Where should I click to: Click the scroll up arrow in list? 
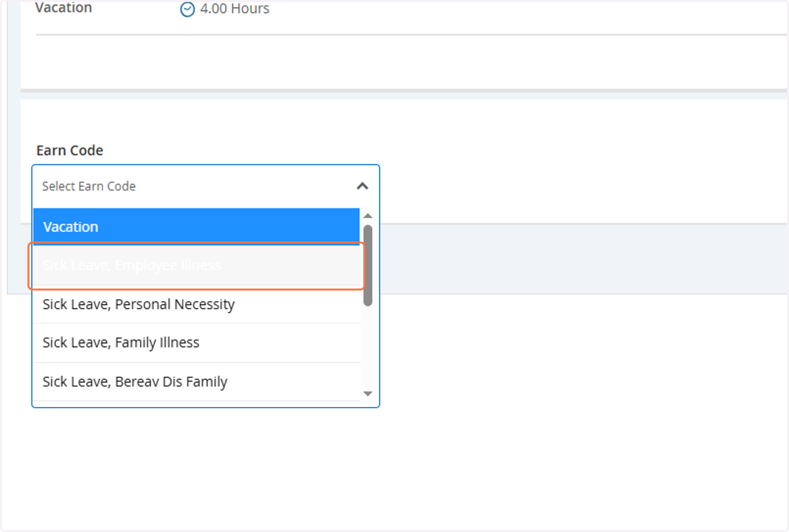click(x=368, y=216)
